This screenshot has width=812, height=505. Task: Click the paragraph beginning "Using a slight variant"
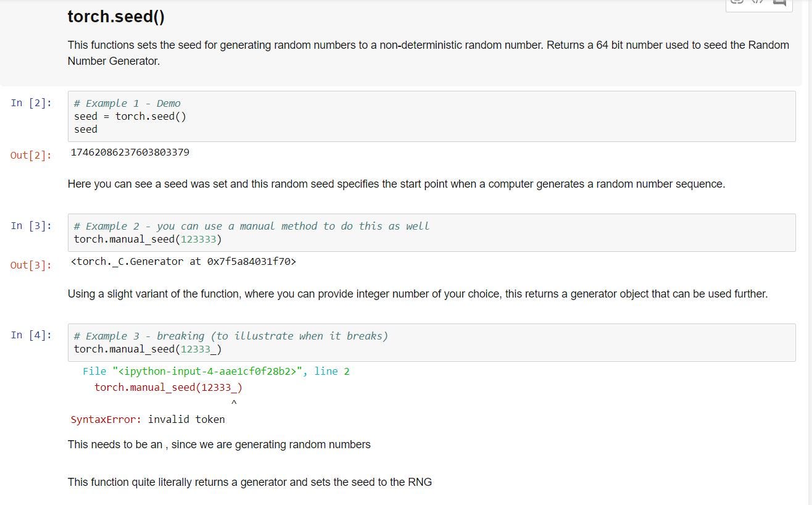point(417,294)
